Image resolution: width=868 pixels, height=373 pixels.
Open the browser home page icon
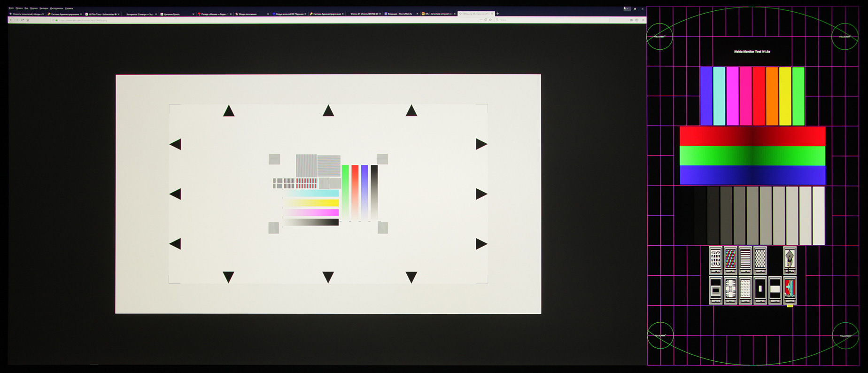(28, 20)
